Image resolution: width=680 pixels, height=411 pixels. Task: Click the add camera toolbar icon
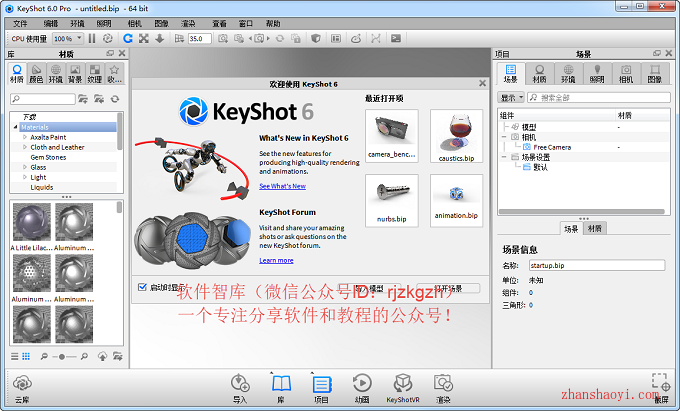click(222, 39)
